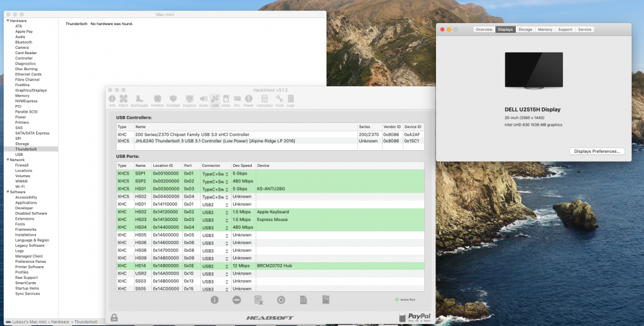This screenshot has width=644, height=326.
Task: Open connector dropdown for SSP1 port
Action: (x=215, y=174)
